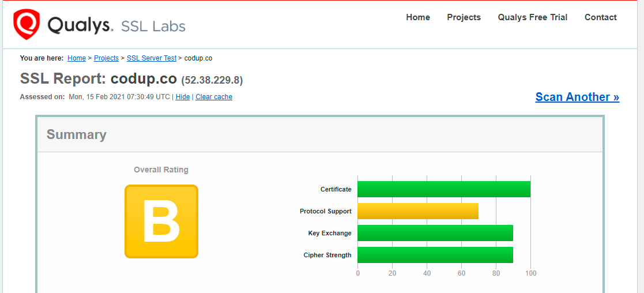The width and height of the screenshot is (644, 293).
Task: Click the 60 axis label on chart
Action: [x=462, y=273]
